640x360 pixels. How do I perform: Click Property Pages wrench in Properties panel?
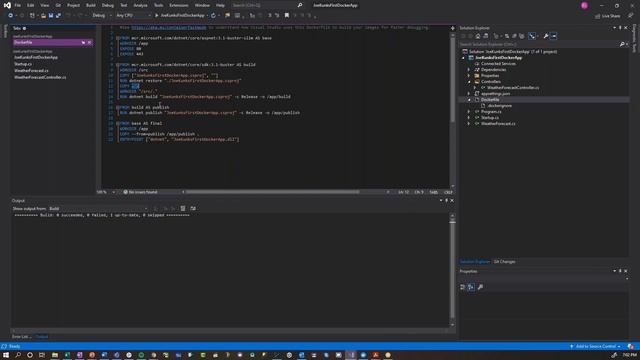click(480, 287)
